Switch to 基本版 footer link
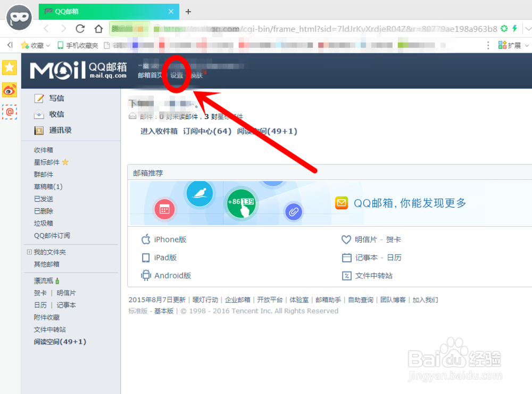 164,311
